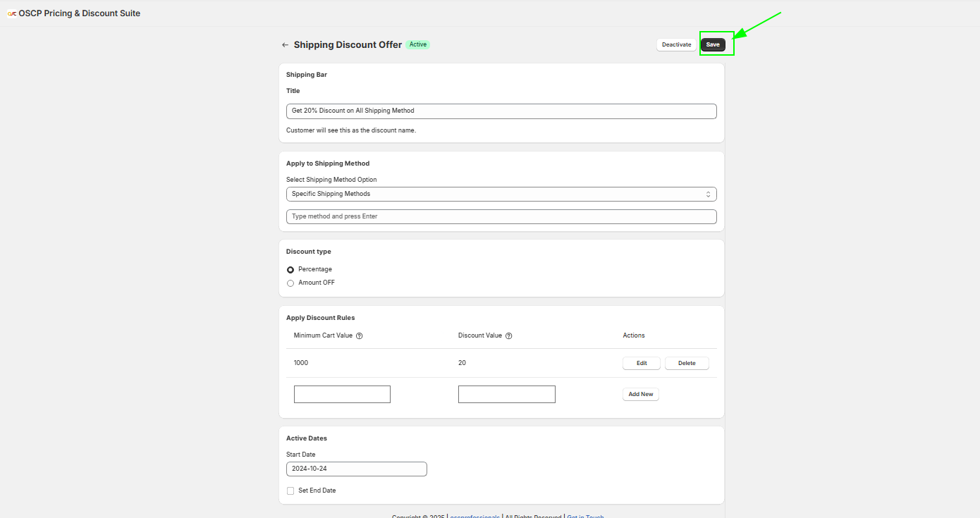Click help icon next to Minimum Cart Value
Image resolution: width=980 pixels, height=518 pixels.
360,336
